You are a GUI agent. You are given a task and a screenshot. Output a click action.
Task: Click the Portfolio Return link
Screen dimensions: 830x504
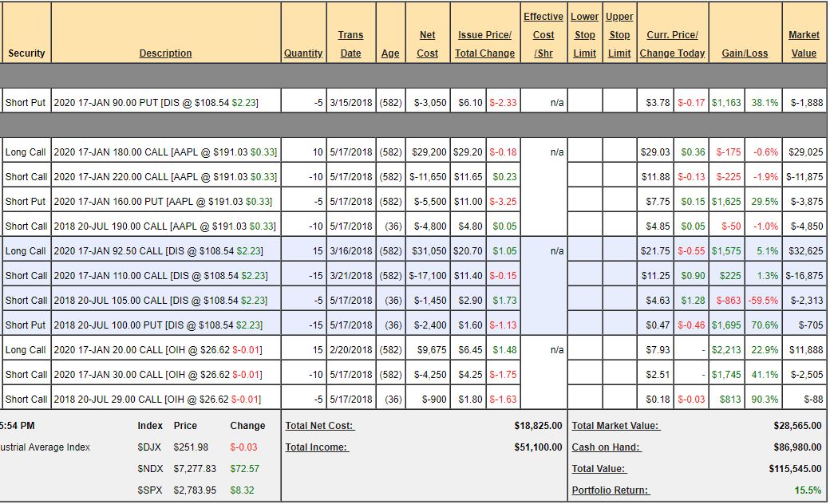click(611, 490)
